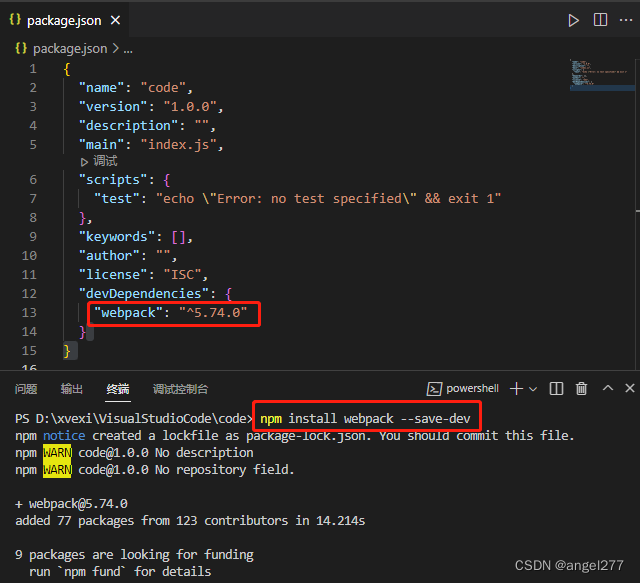Click the "author" key on line 10
640x583 pixels.
click(x=109, y=256)
